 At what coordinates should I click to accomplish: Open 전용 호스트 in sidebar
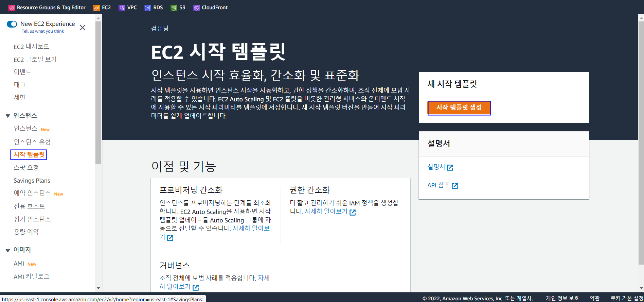[x=29, y=206]
